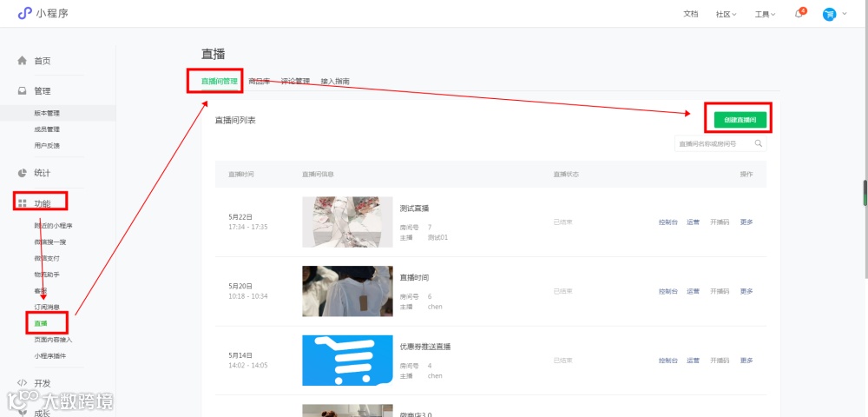The width and height of the screenshot is (868, 417).
Task: Click the 直播间名称或房间号 search field
Action: (x=720, y=144)
